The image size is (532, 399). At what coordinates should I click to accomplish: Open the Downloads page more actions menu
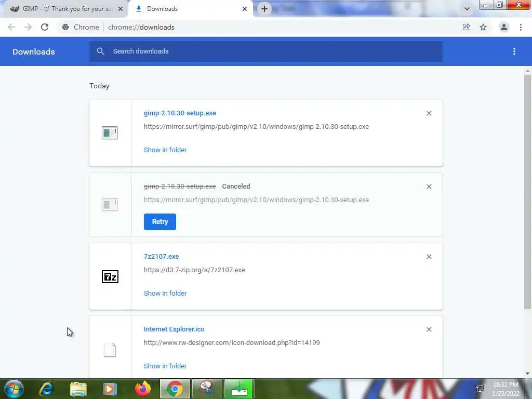point(514,51)
